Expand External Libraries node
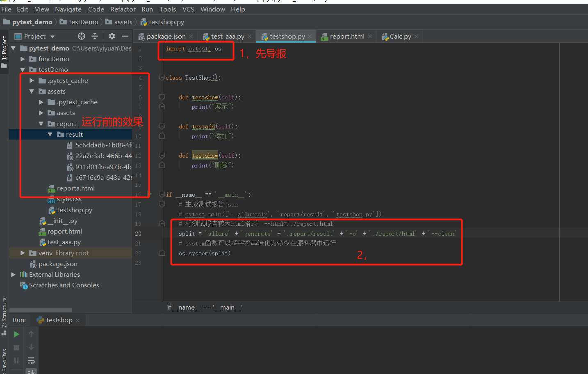The width and height of the screenshot is (588, 374). tap(14, 274)
